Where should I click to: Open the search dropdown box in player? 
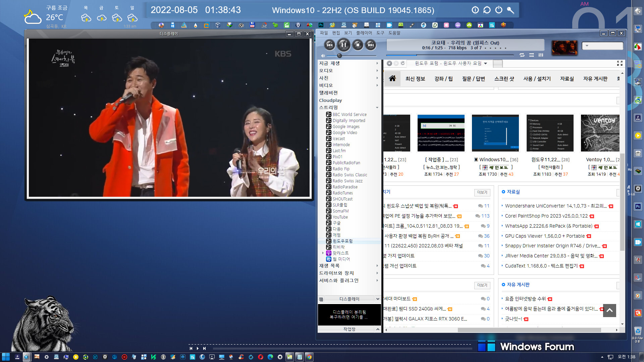[603, 46]
